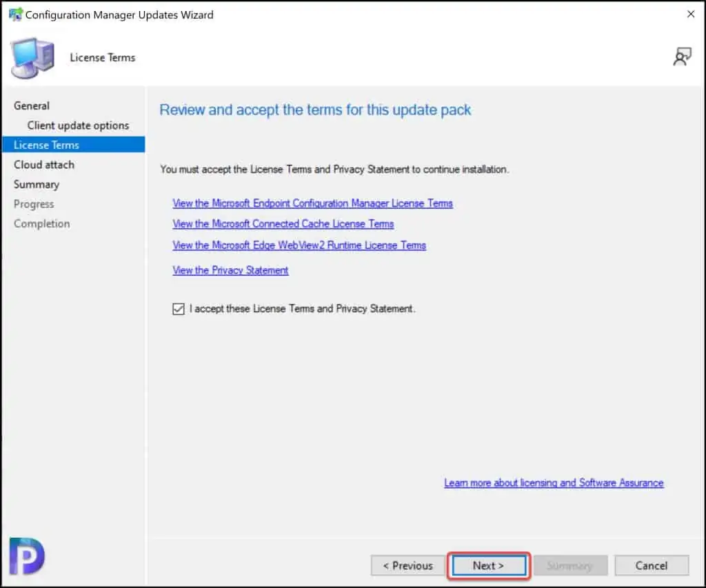Go back with the Previous button
706x588 pixels.
point(408,565)
